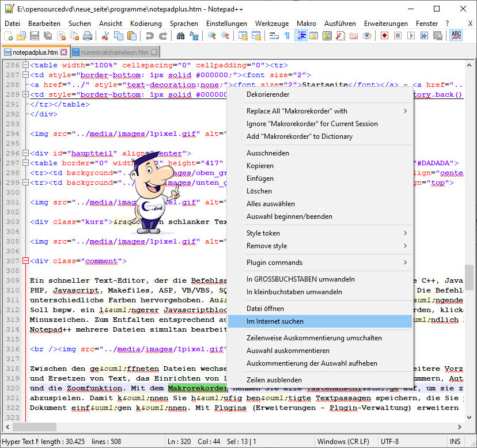Click the Cut scissors icon
477x448 pixels.
tap(105, 36)
